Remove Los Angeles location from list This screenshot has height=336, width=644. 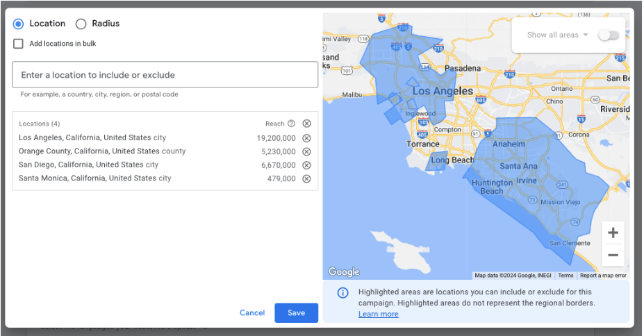pos(306,138)
